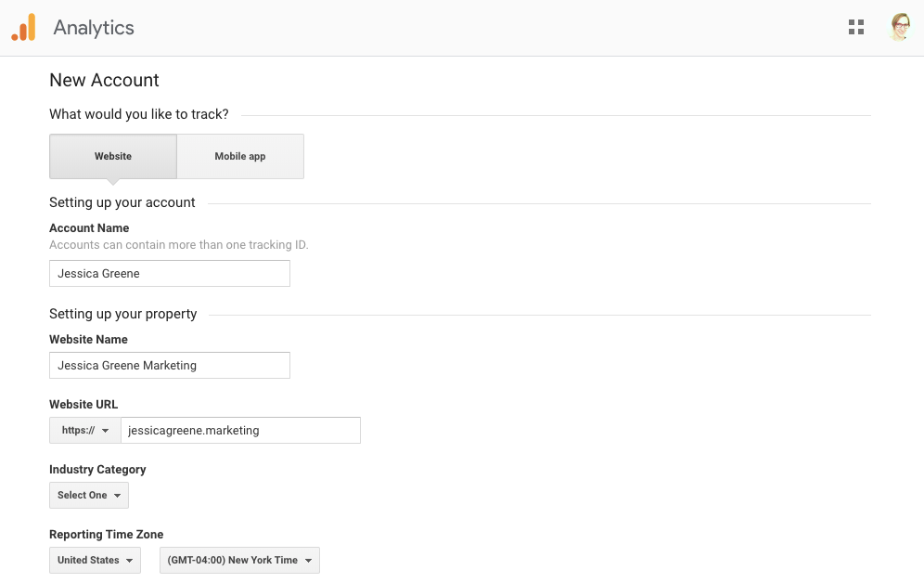The width and height of the screenshot is (924, 583).
Task: Click the 'Industry Category' label
Action: pyautogui.click(x=97, y=470)
